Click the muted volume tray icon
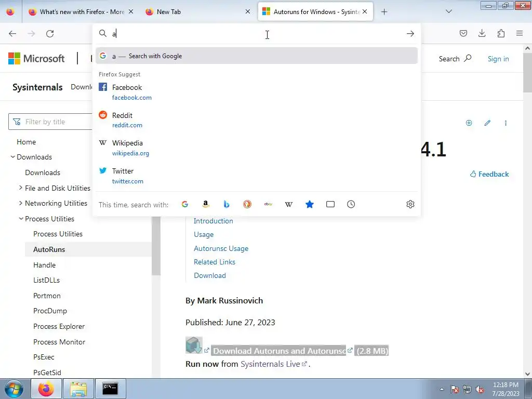This screenshot has width=532, height=399. point(480,390)
